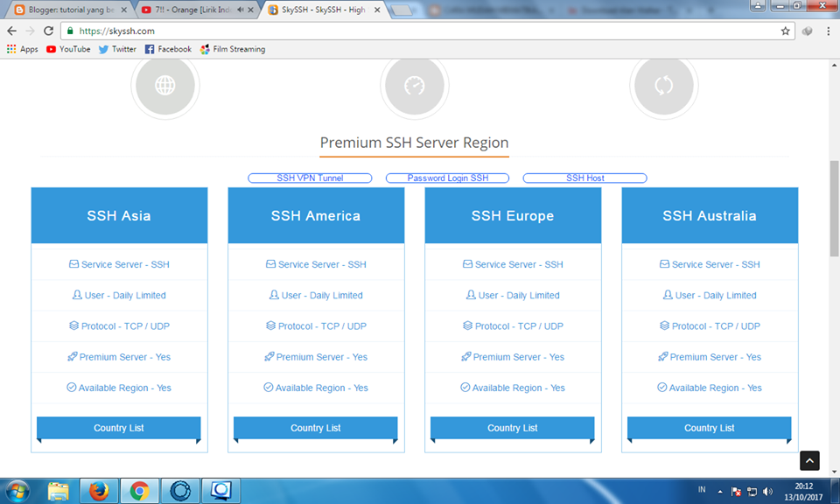Reload the SkySSH page
Viewport: 840px width, 504px height.
point(49,30)
